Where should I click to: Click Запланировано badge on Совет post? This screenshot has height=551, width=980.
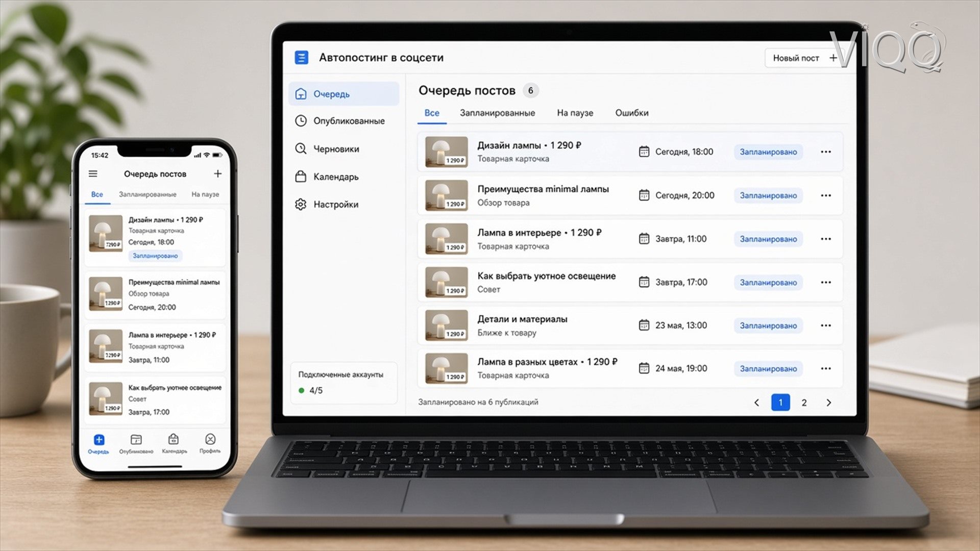click(768, 283)
